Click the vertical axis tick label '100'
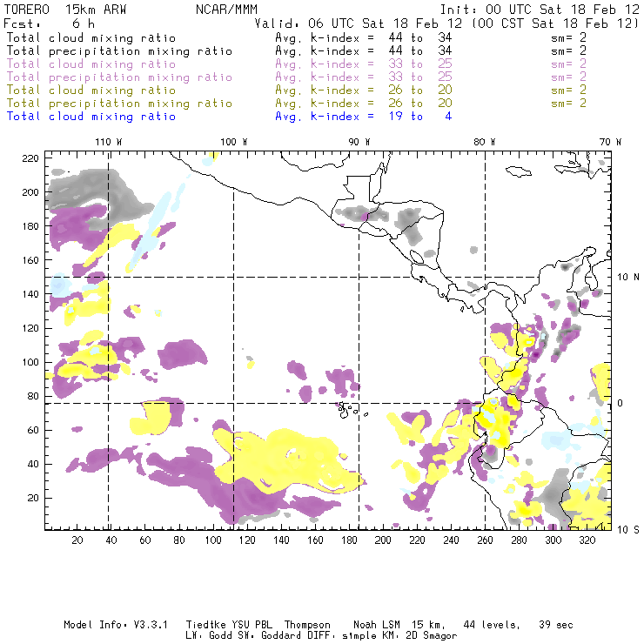The height and width of the screenshot is (644, 644). point(30,362)
